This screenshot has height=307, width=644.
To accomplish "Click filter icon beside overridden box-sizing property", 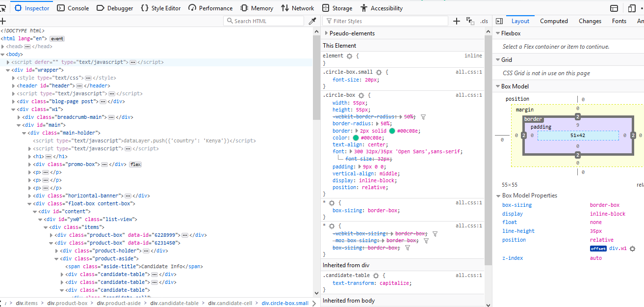I will 408,248.
